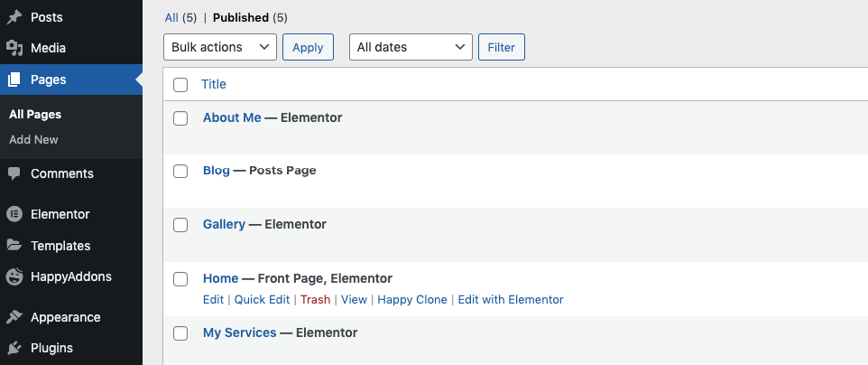Click the Elementor logo icon
Viewport: 868px width, 365px height.
(x=14, y=214)
